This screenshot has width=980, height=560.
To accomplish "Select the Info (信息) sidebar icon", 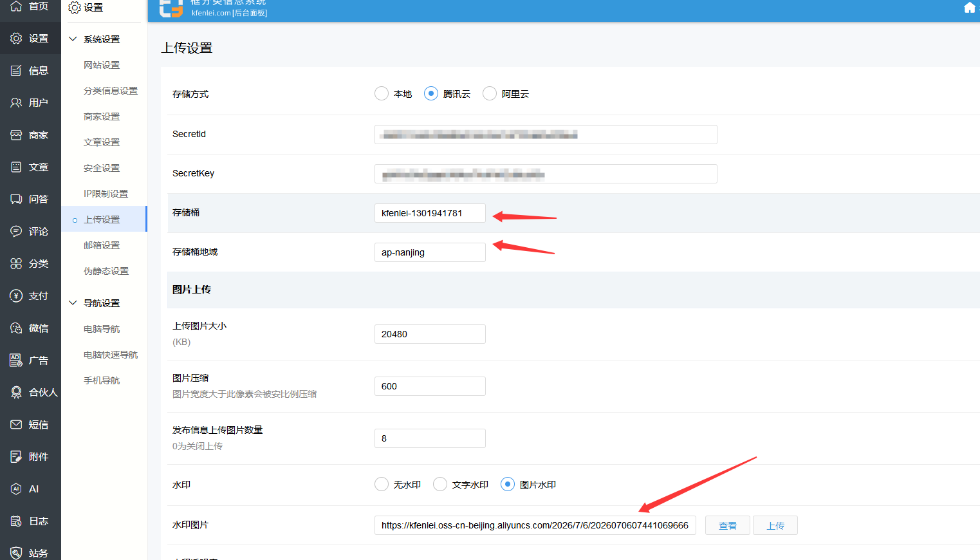I will (16, 71).
